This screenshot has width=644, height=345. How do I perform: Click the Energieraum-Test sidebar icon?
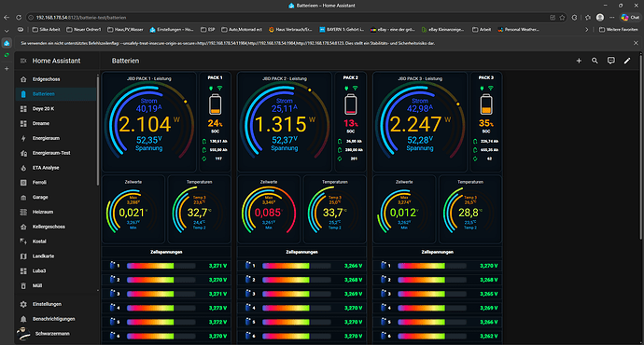coord(23,153)
